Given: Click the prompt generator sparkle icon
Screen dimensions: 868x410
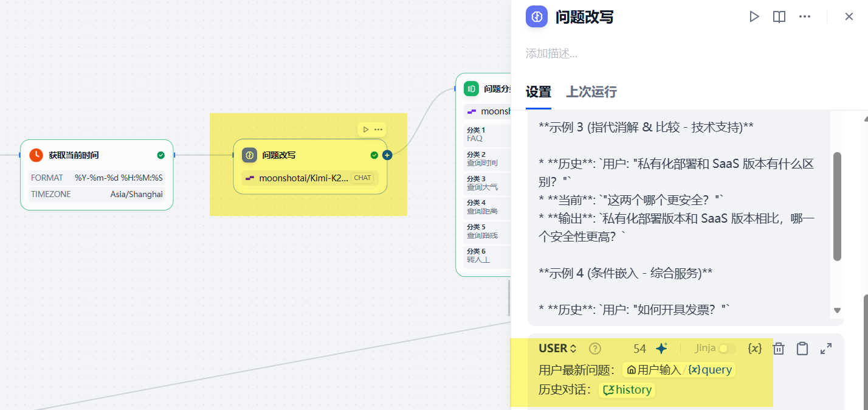Looking at the screenshot, I should [x=662, y=349].
